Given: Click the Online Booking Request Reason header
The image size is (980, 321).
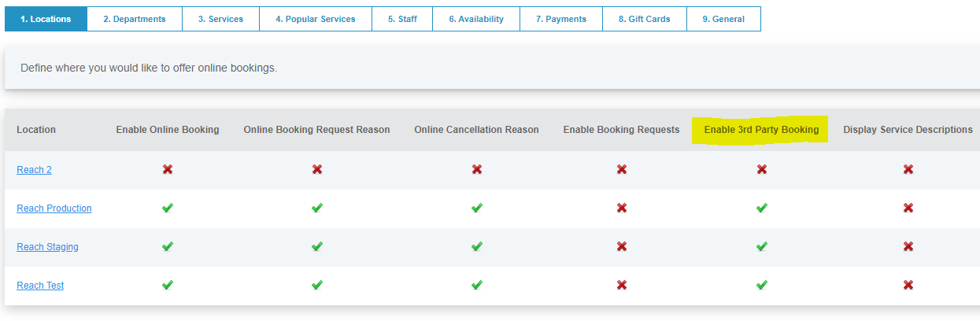Looking at the screenshot, I should [316, 130].
